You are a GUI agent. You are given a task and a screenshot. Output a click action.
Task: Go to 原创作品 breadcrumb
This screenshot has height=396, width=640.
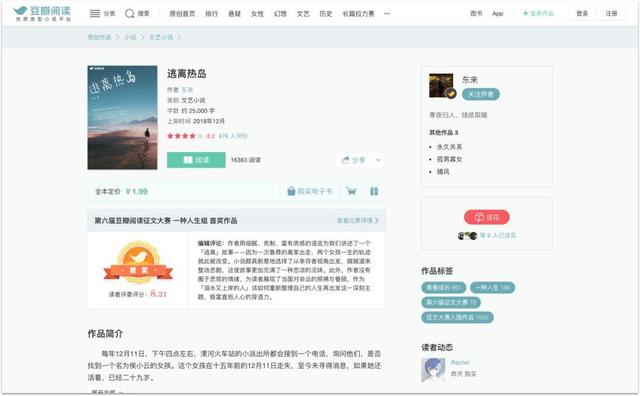(99, 37)
